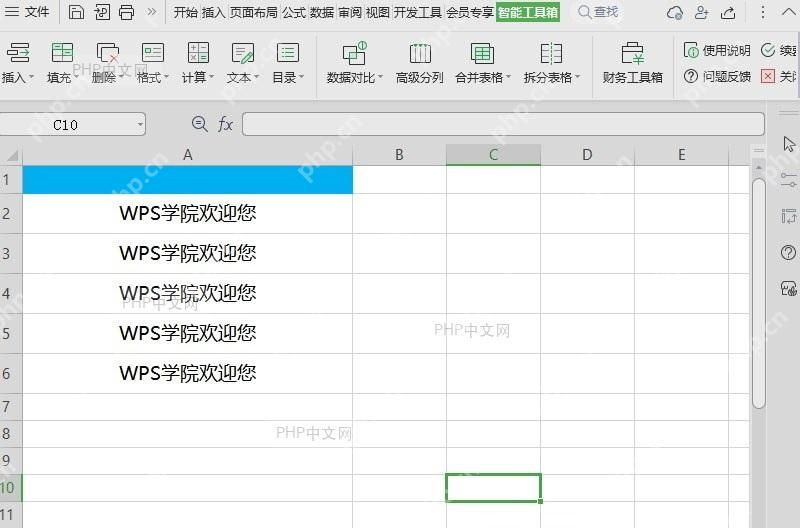
Task: Open the 插入 toolbox dropdown
Action: pos(32,77)
